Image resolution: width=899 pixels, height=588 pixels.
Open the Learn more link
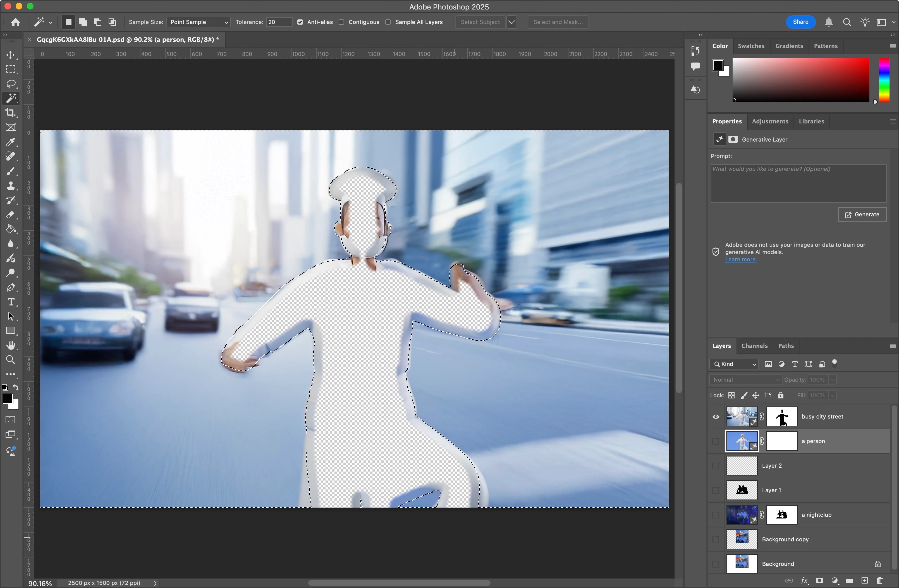pos(740,259)
